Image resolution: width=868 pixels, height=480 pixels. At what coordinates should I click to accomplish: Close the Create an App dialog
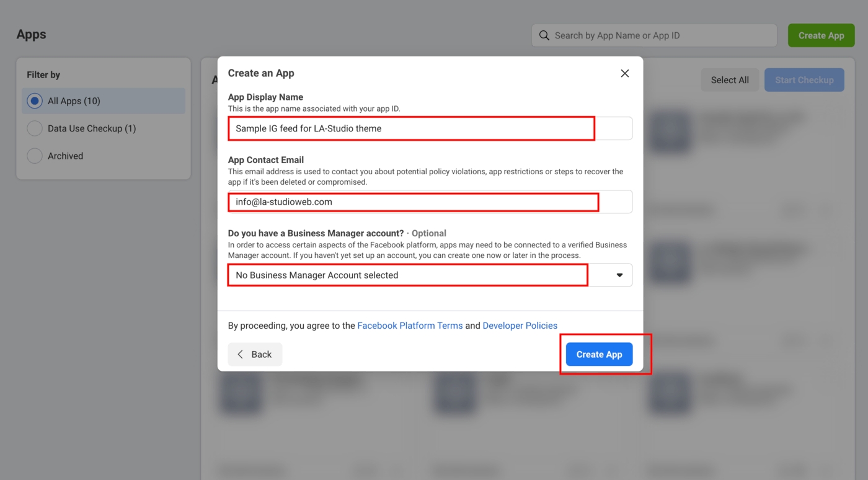(x=624, y=73)
